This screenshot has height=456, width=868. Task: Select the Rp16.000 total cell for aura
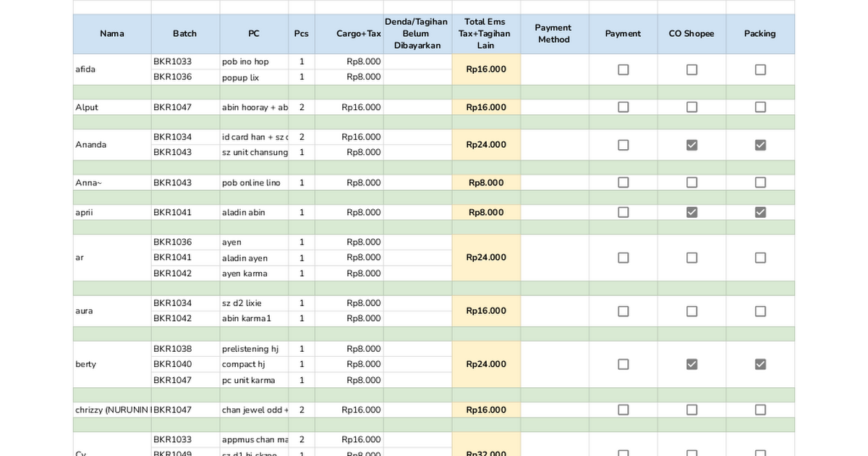pos(486,311)
